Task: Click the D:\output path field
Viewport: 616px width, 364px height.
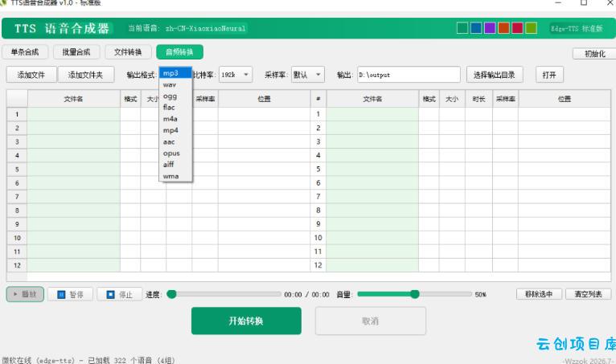Action: click(409, 75)
